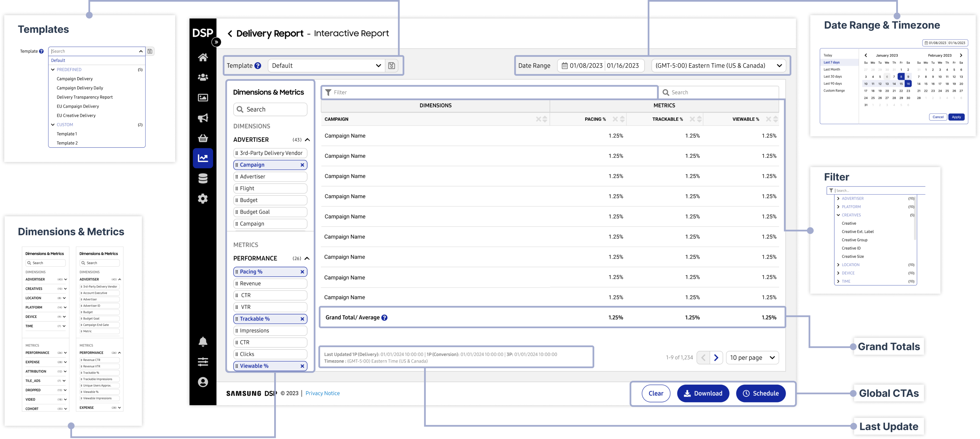Image resolution: width=980 pixels, height=439 pixels.
Task: Click the database stack icon in sidebar
Action: (203, 178)
